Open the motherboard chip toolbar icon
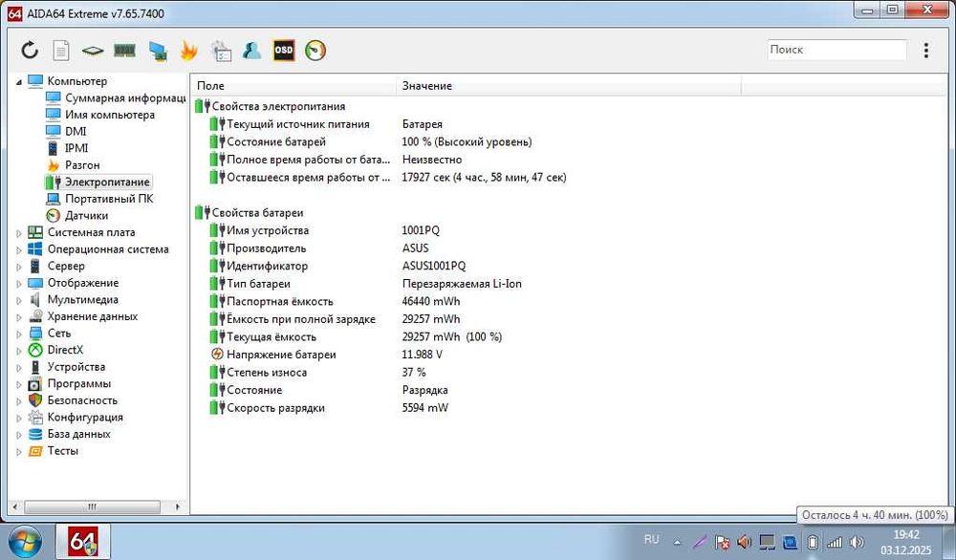The width and height of the screenshot is (956, 560). (93, 50)
